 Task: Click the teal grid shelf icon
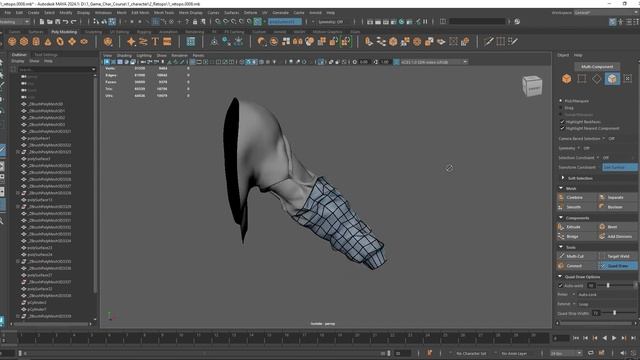coord(191,41)
